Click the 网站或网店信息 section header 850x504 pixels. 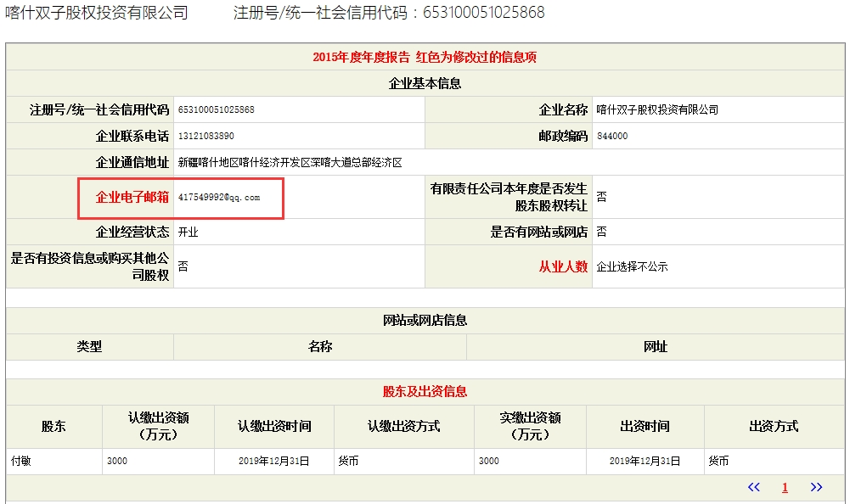(425, 321)
